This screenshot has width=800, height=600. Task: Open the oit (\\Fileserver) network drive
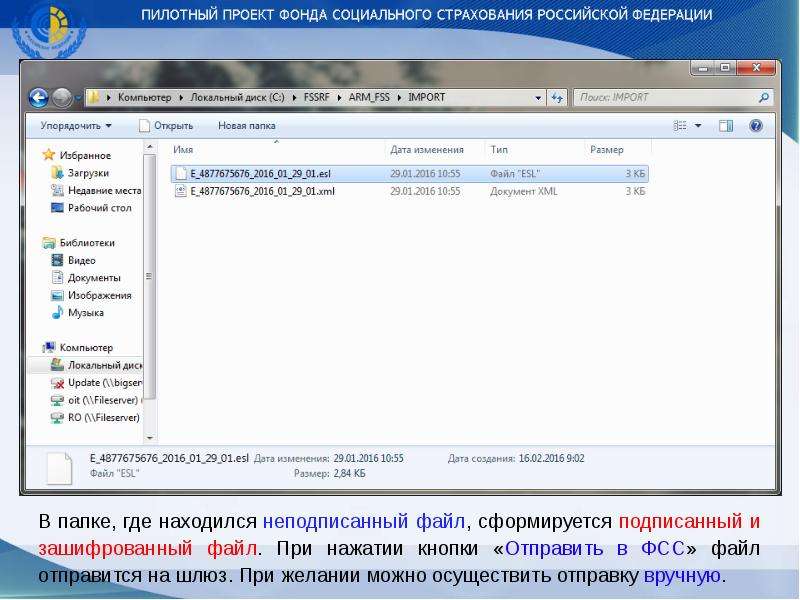103,400
